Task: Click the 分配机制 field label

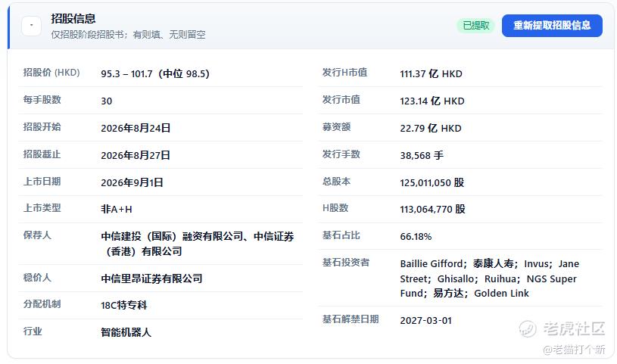Action: 42,303
